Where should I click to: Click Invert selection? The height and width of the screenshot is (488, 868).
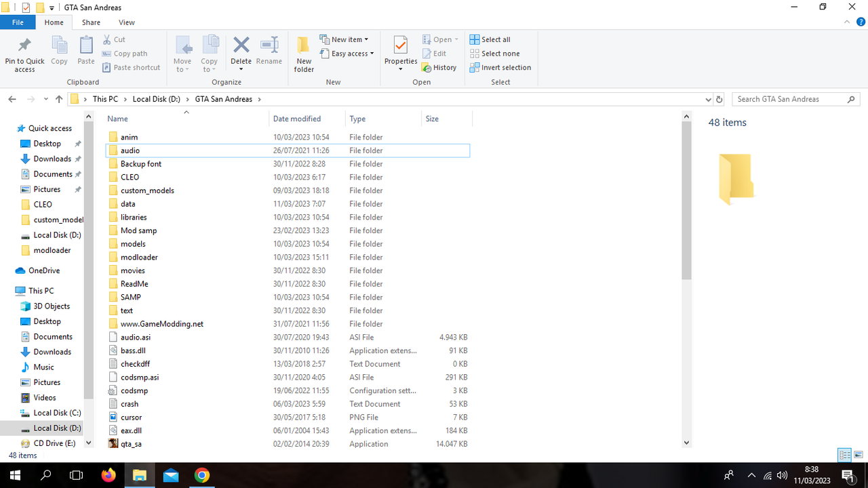point(500,68)
